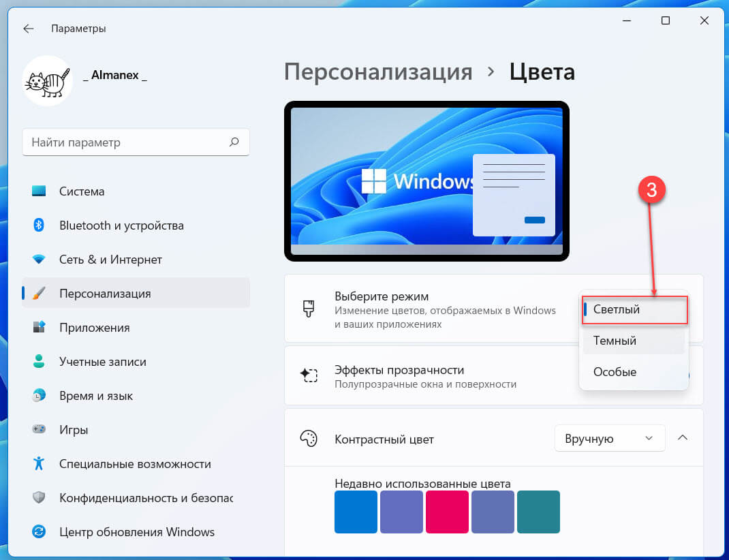Open Учетные записи category

[136, 361]
